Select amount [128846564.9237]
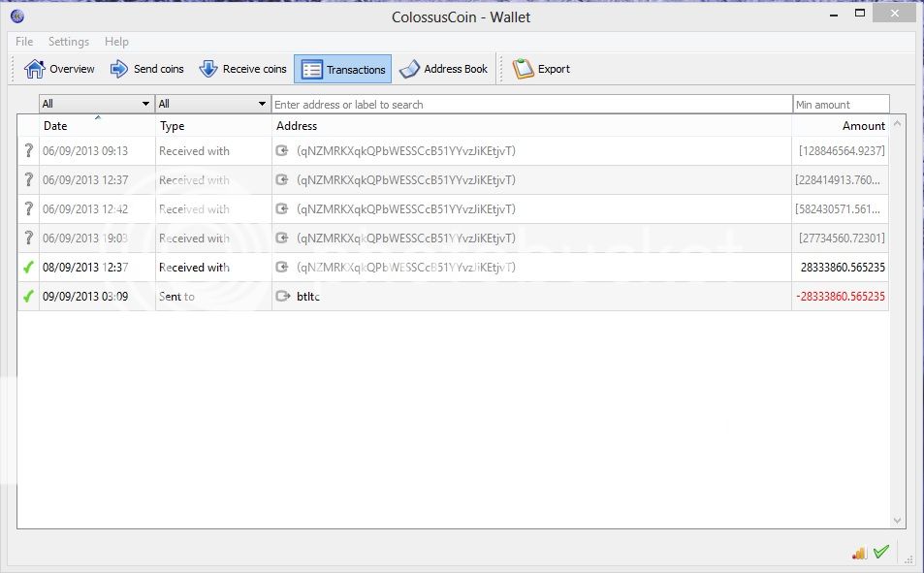924x573 pixels. pos(842,151)
